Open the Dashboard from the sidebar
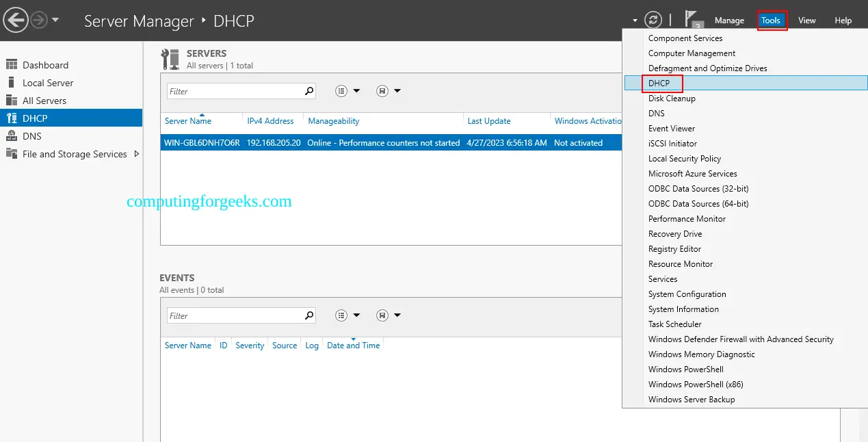Image resolution: width=868 pixels, height=442 pixels. (x=45, y=64)
